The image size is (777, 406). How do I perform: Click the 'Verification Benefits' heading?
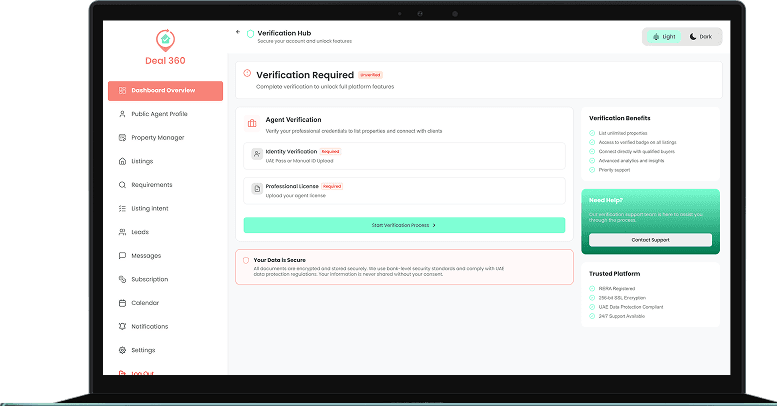point(619,118)
